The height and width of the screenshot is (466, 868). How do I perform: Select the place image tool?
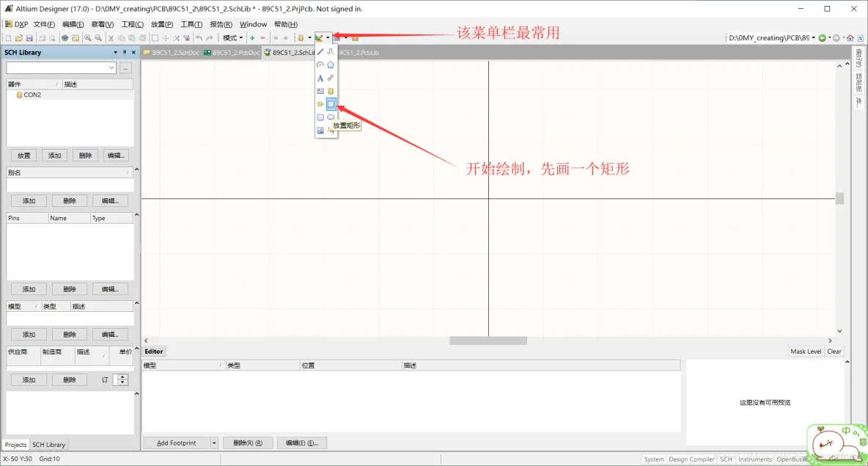pyautogui.click(x=320, y=131)
